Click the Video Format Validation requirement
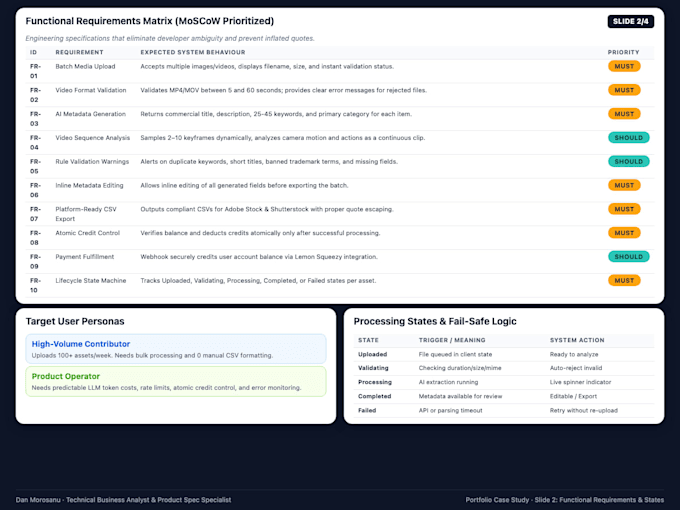This screenshot has width=680, height=510. click(91, 90)
